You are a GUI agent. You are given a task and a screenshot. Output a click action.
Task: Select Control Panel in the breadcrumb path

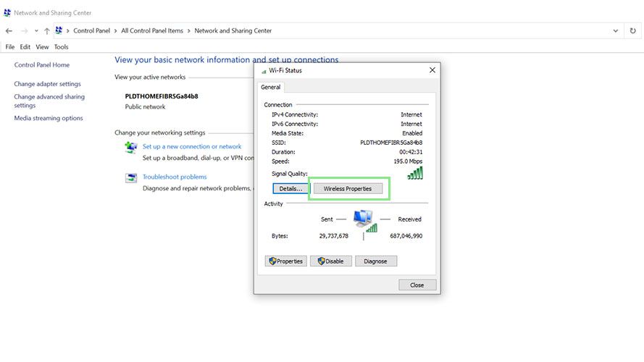[x=91, y=31]
